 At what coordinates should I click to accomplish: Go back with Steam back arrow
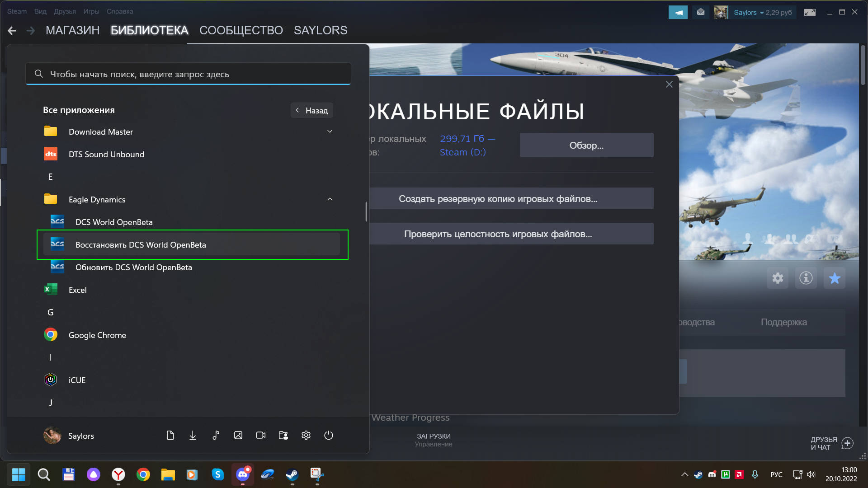tap(12, 30)
